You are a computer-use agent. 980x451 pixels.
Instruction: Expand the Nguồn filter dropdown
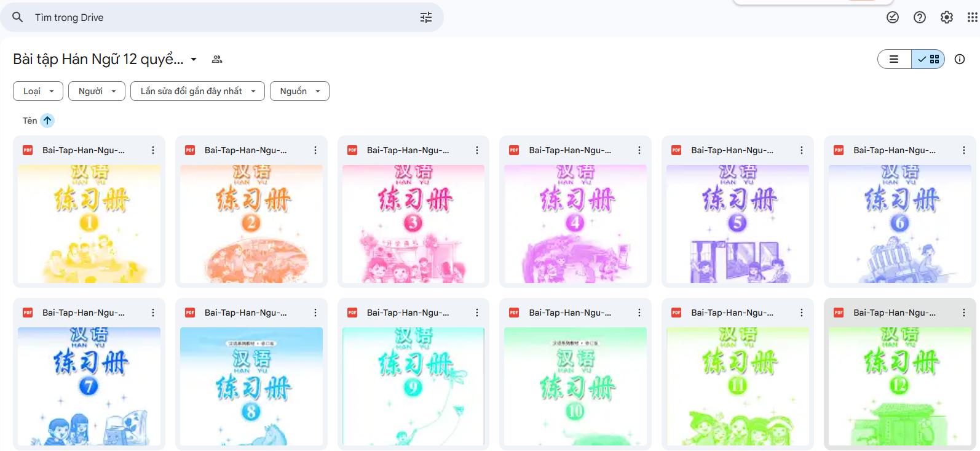click(299, 91)
